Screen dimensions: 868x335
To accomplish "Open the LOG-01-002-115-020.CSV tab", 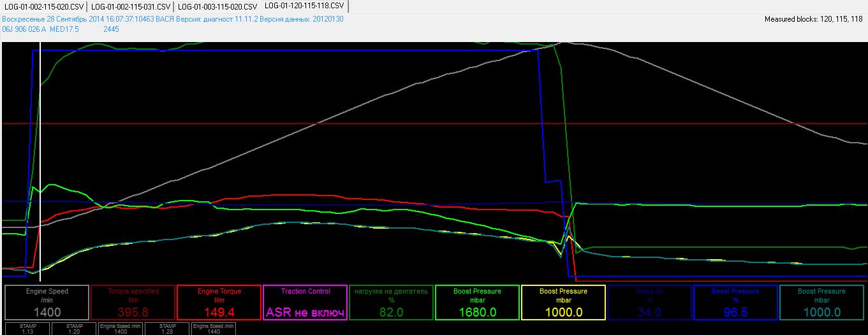I will pos(43,6).
